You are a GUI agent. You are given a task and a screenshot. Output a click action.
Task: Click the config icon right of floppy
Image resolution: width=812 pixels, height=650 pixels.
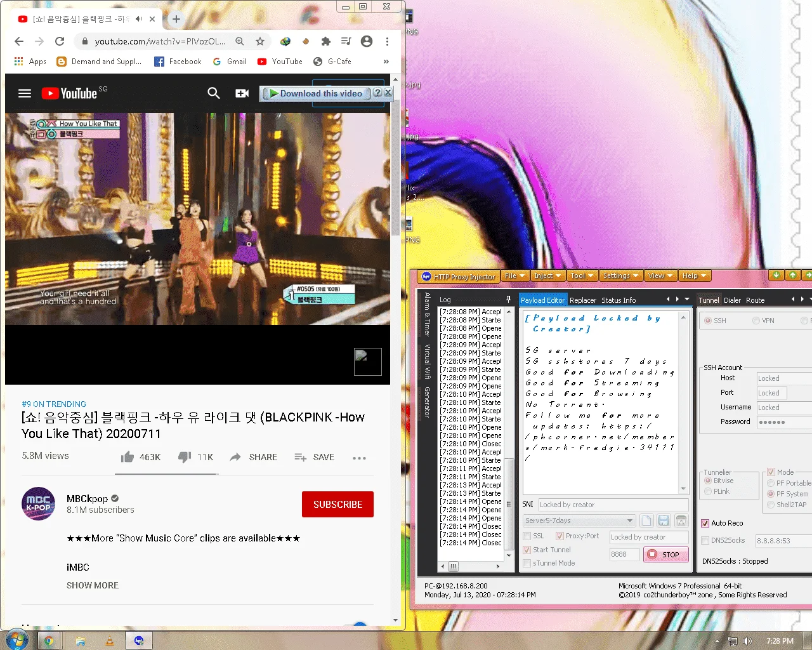681,521
